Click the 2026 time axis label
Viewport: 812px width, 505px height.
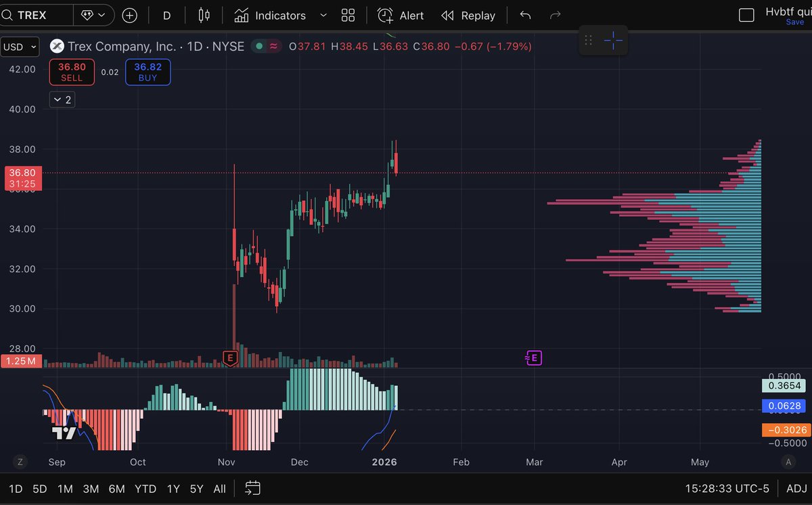[x=384, y=462]
